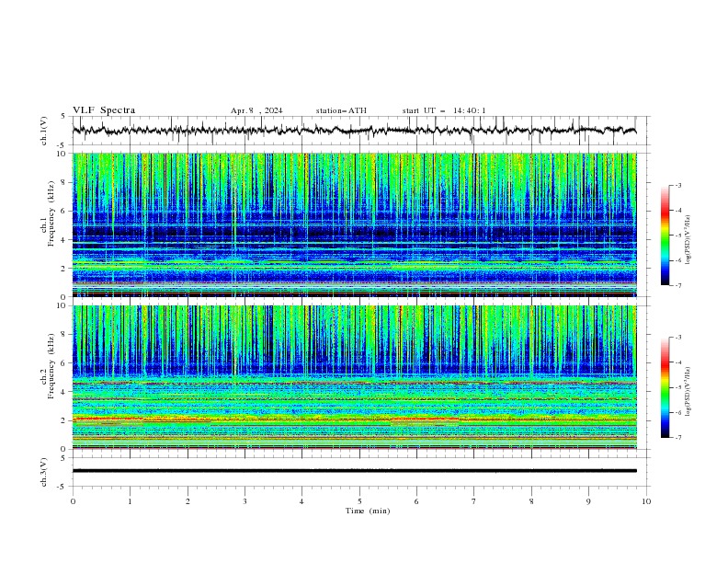Click the time axis tick label '5'
Image resolution: width=728 pixels, height=563 pixels.
click(x=359, y=501)
